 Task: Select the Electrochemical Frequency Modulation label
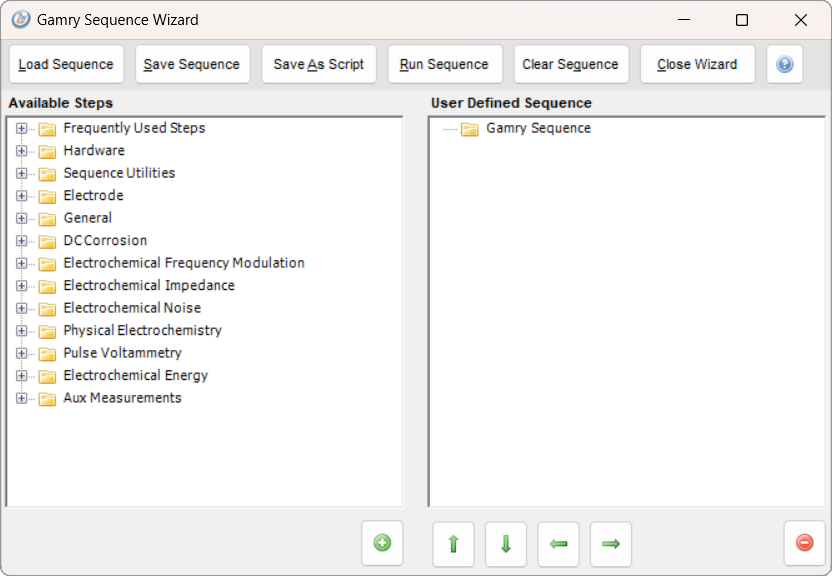pos(184,263)
